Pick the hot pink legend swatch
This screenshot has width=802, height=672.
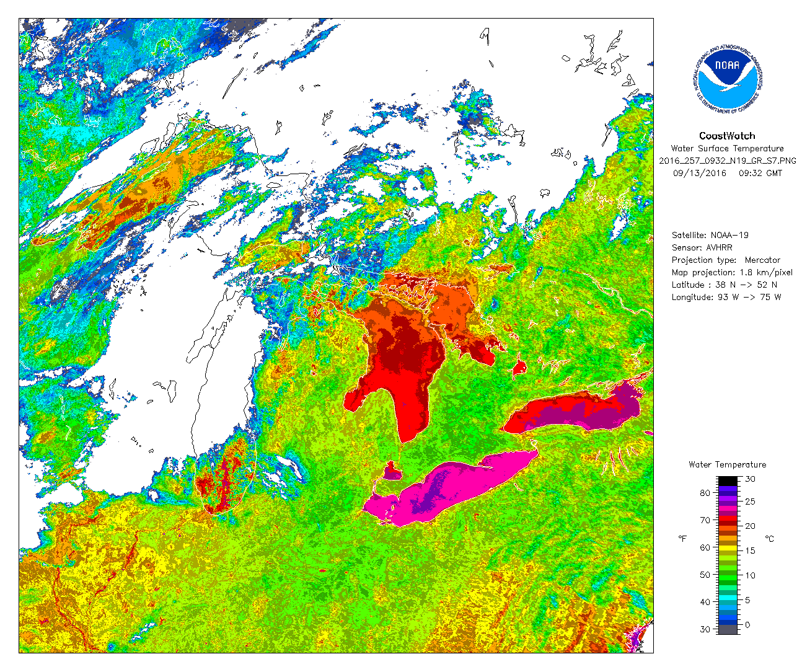point(728,508)
